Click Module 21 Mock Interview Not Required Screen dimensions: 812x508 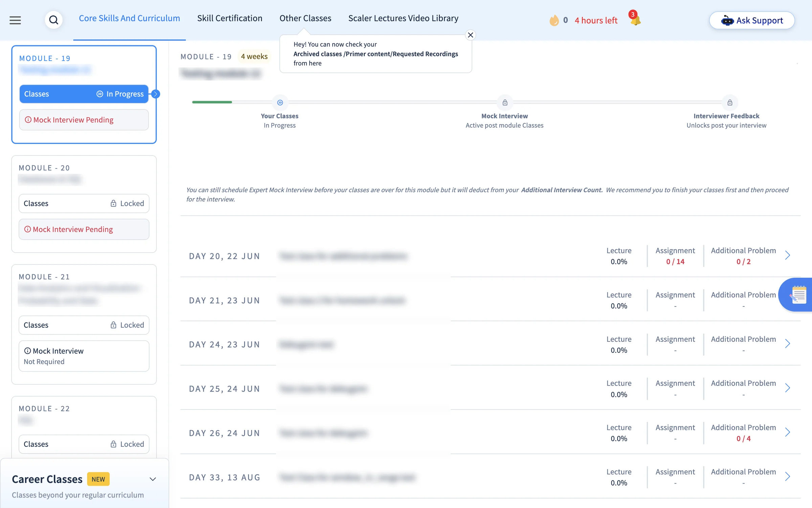point(84,356)
